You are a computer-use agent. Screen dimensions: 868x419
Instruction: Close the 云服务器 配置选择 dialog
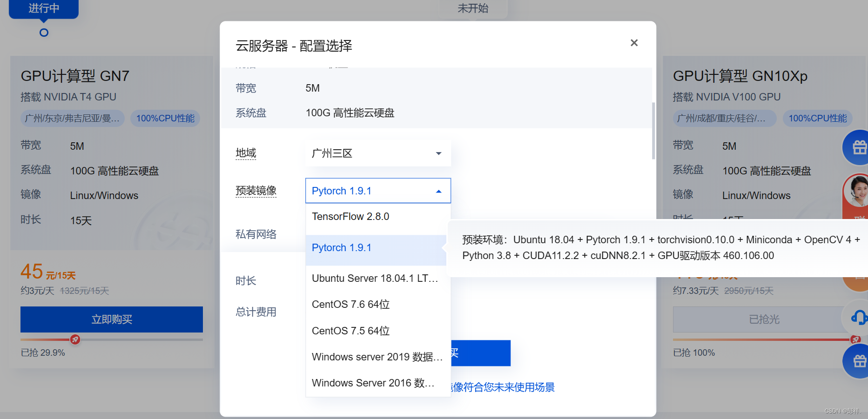(634, 43)
